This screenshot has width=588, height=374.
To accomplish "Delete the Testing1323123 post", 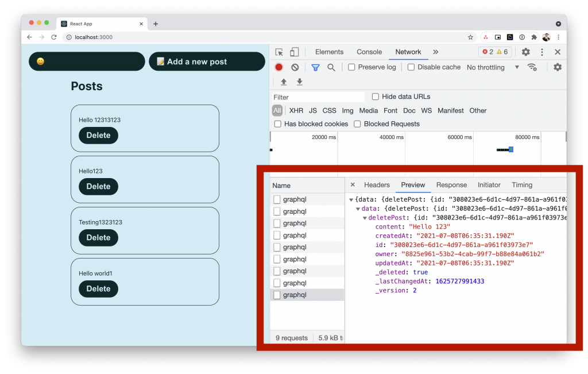I will (98, 237).
